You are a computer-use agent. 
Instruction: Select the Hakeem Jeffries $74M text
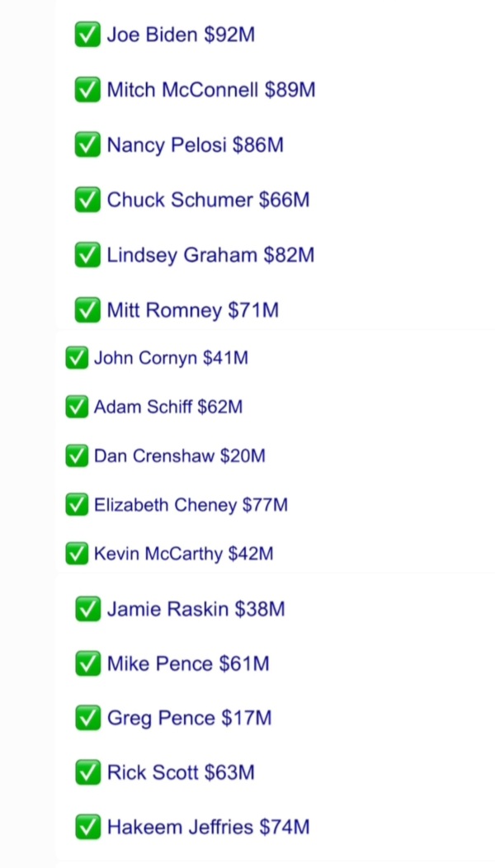point(208,828)
